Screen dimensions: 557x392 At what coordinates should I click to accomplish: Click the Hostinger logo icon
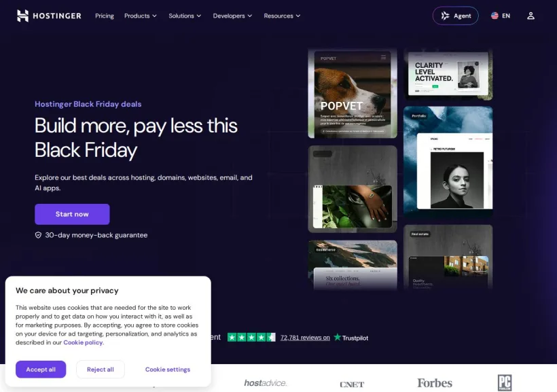(22, 16)
